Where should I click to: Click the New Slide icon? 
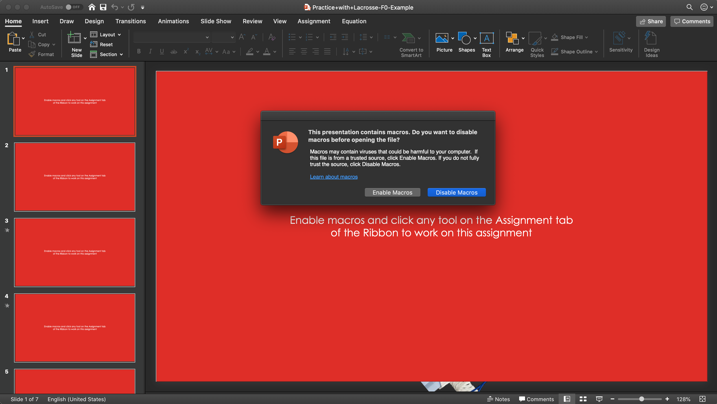click(74, 38)
